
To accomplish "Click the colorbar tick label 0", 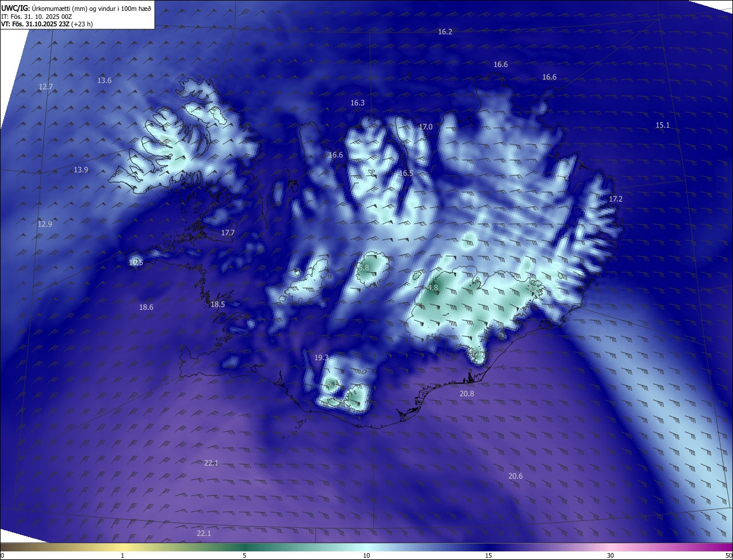I will point(2,555).
